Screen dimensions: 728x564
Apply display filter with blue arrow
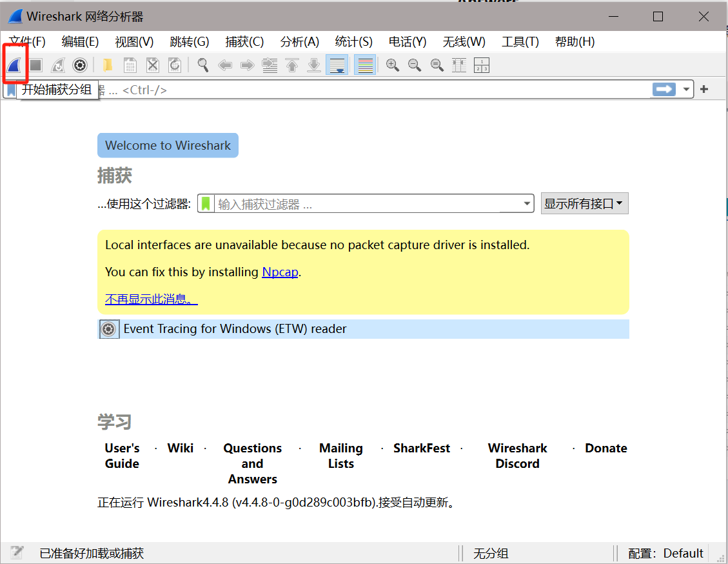pos(664,89)
